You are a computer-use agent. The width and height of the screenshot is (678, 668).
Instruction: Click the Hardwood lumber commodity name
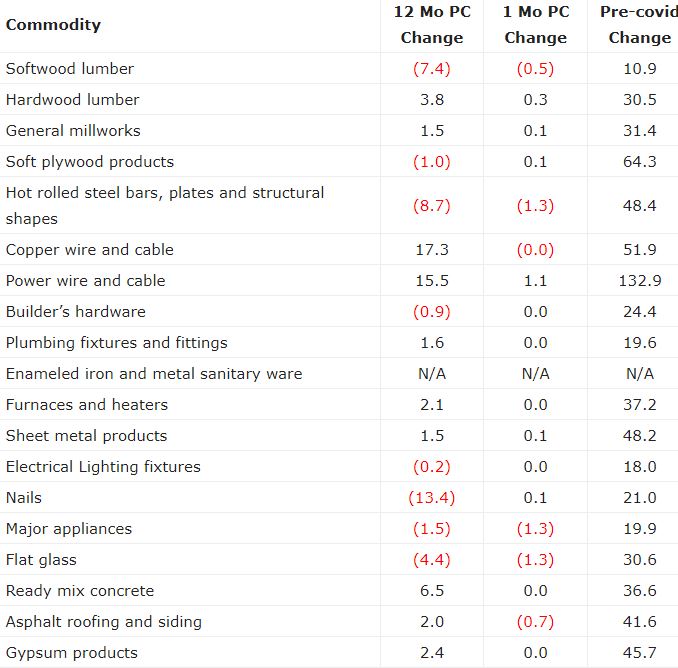point(73,100)
